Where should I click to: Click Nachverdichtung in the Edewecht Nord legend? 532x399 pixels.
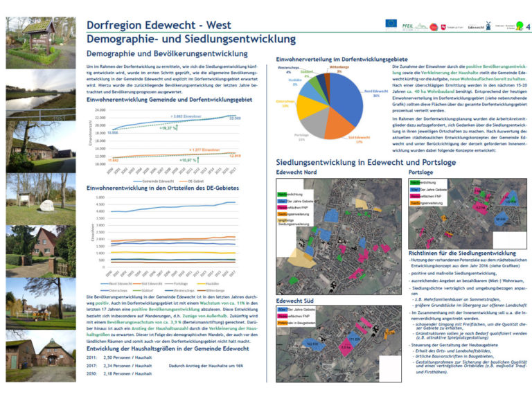(290, 195)
